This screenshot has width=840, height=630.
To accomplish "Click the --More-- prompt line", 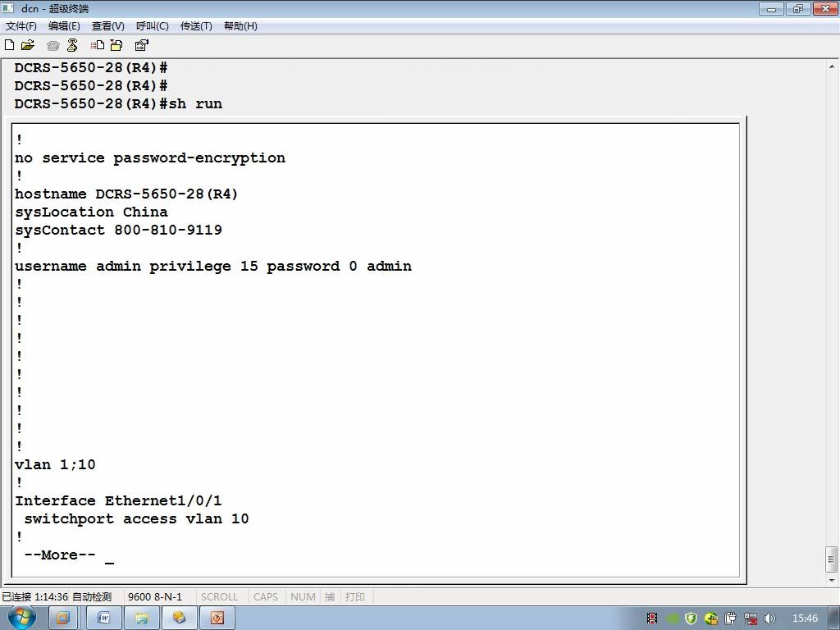I will tap(60, 555).
